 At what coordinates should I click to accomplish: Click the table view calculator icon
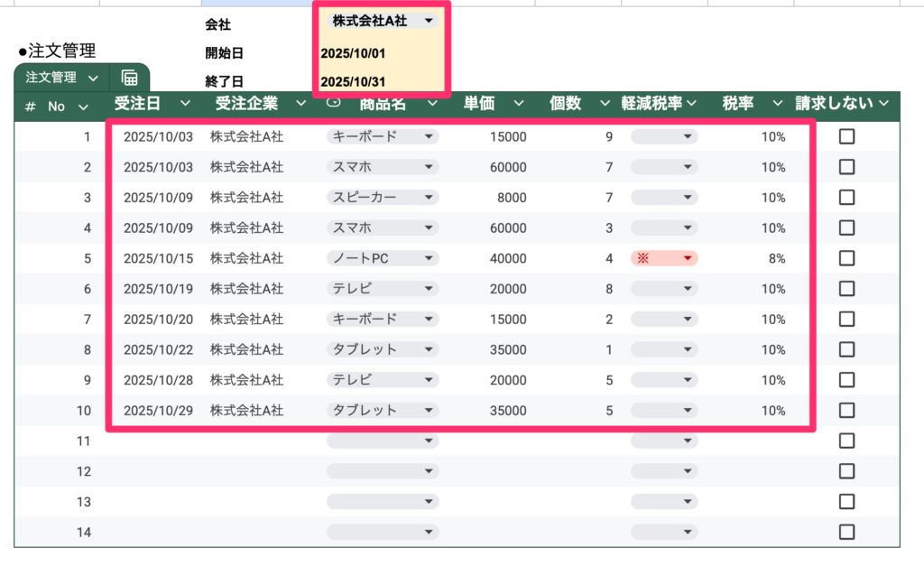click(129, 78)
